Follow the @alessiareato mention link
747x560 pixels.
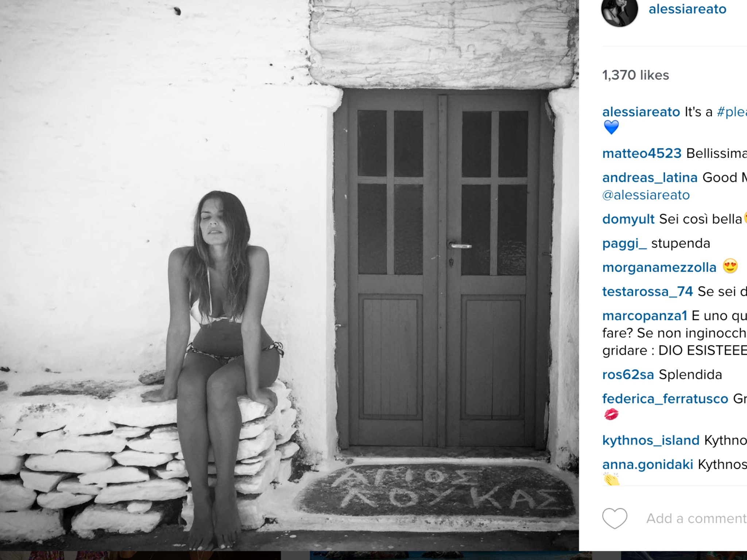click(x=646, y=195)
